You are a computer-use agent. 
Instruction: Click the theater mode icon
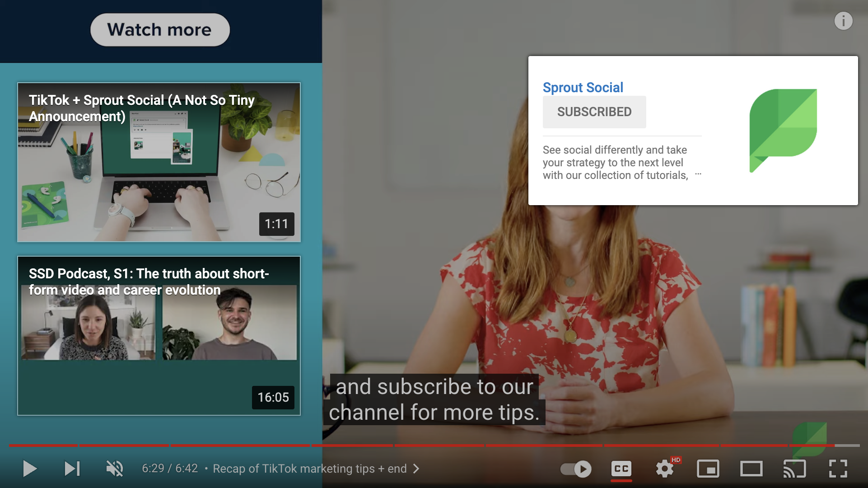coord(751,467)
